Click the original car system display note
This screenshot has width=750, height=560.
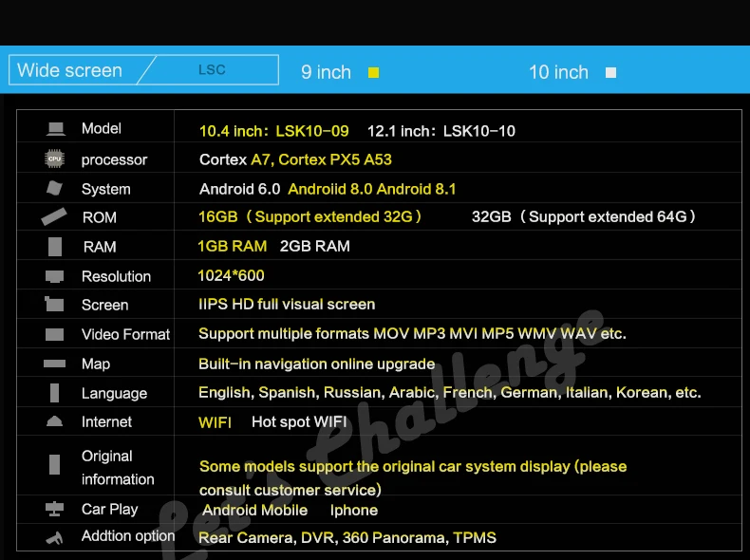[413, 478]
